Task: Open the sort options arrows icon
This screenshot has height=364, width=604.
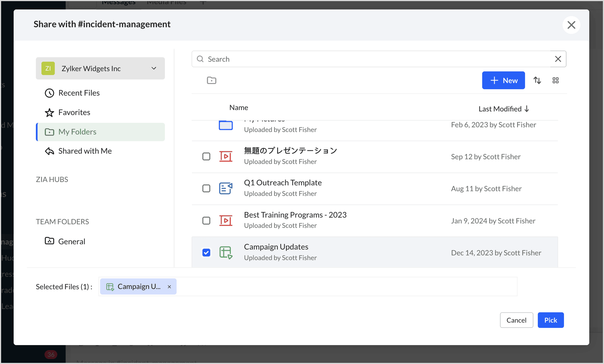Action: pos(537,80)
